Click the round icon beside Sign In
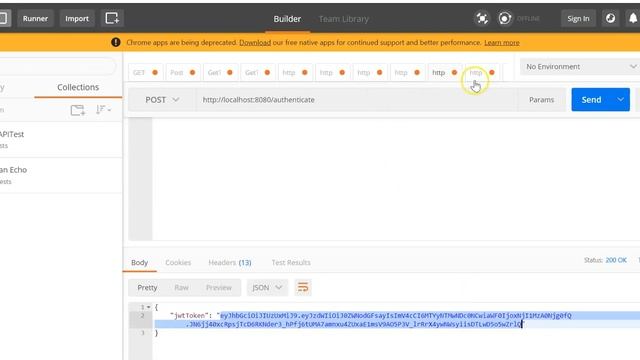Screen dimensions: 640x360 click(x=611, y=18)
